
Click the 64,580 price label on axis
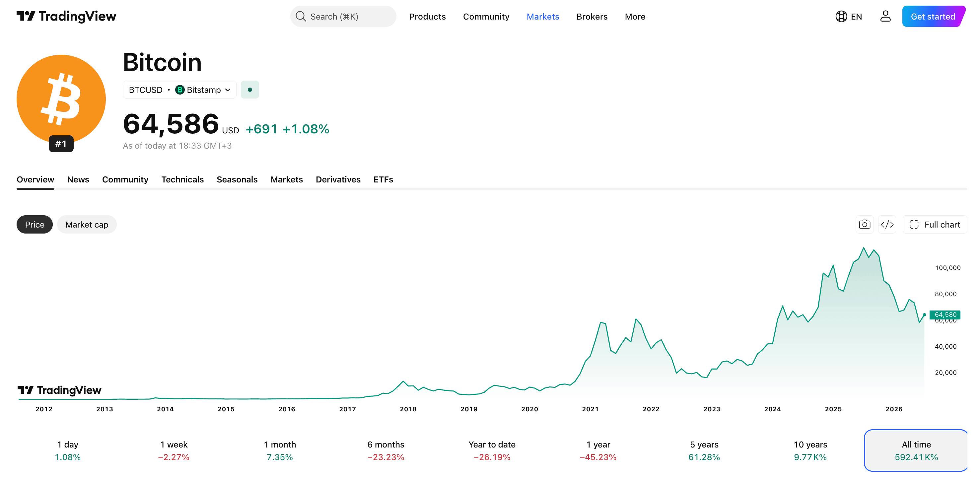pyautogui.click(x=945, y=314)
